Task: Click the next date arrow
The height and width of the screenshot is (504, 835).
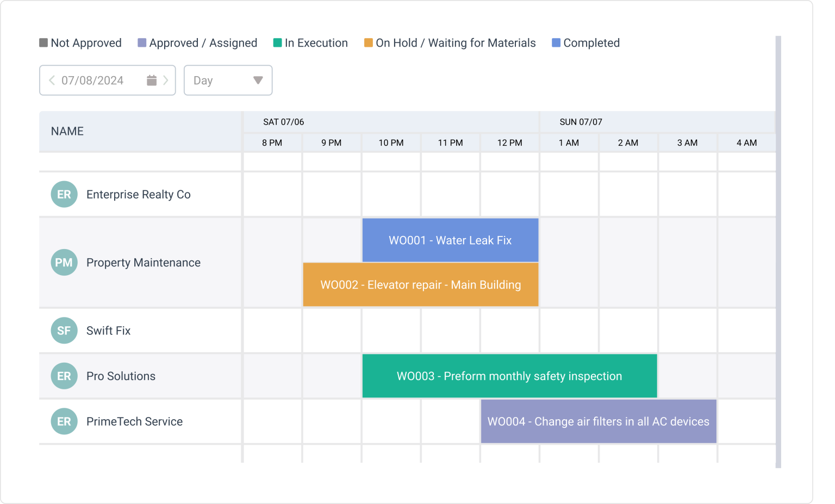Action: click(167, 80)
